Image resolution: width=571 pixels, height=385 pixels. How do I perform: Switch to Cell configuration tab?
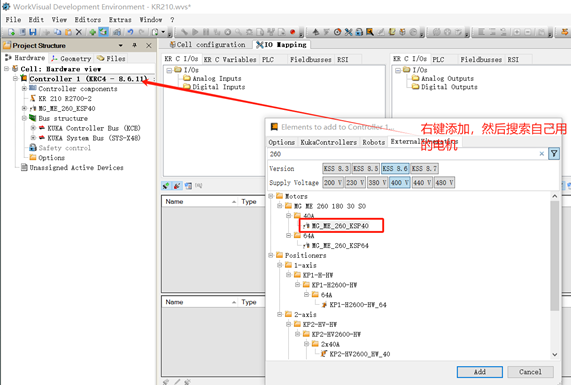coord(208,44)
